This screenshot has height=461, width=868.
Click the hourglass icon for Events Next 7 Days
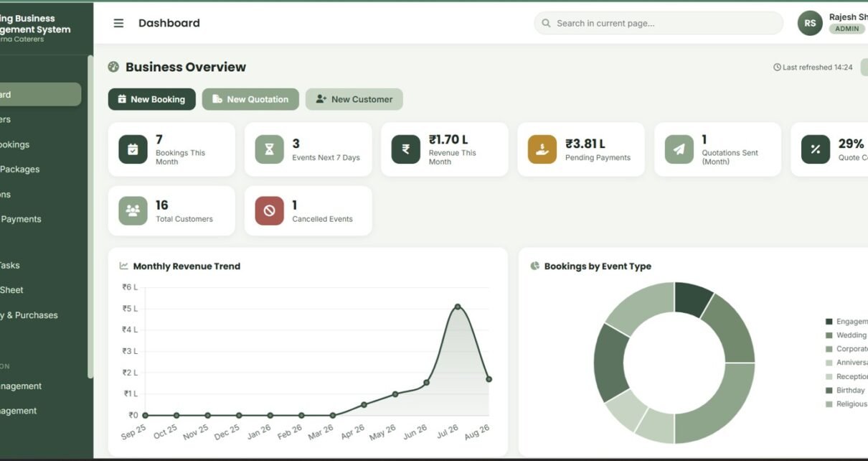point(269,149)
